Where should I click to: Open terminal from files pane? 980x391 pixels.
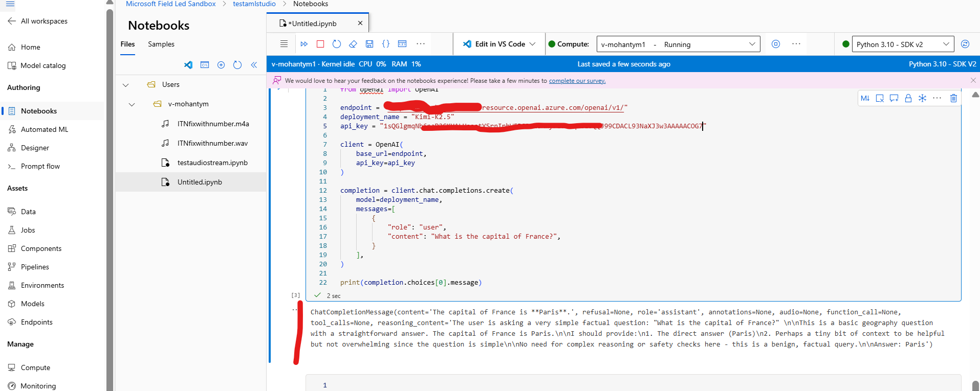[205, 65]
